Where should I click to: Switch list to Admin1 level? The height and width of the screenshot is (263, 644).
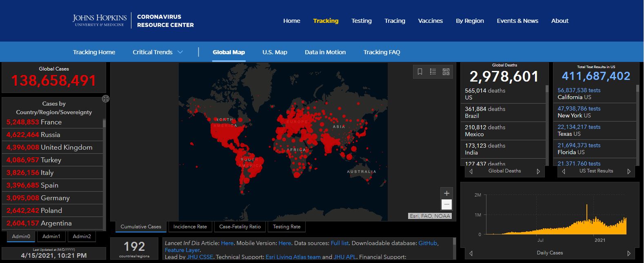(x=51, y=236)
